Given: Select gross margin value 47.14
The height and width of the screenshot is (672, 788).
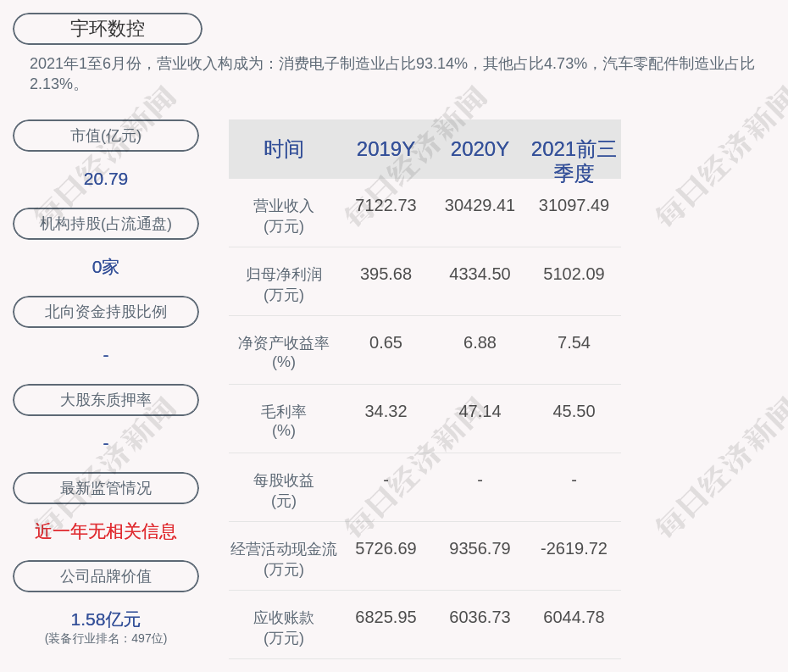Looking at the screenshot, I should [480, 411].
